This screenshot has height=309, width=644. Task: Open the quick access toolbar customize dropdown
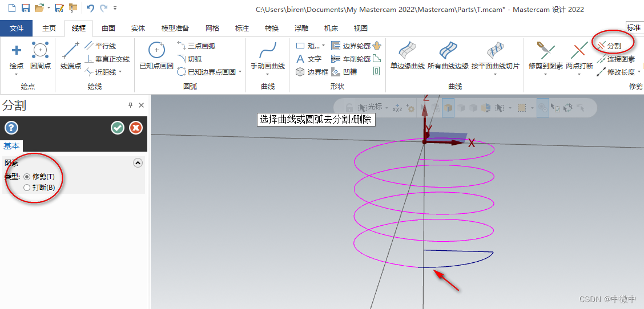pyautogui.click(x=115, y=8)
